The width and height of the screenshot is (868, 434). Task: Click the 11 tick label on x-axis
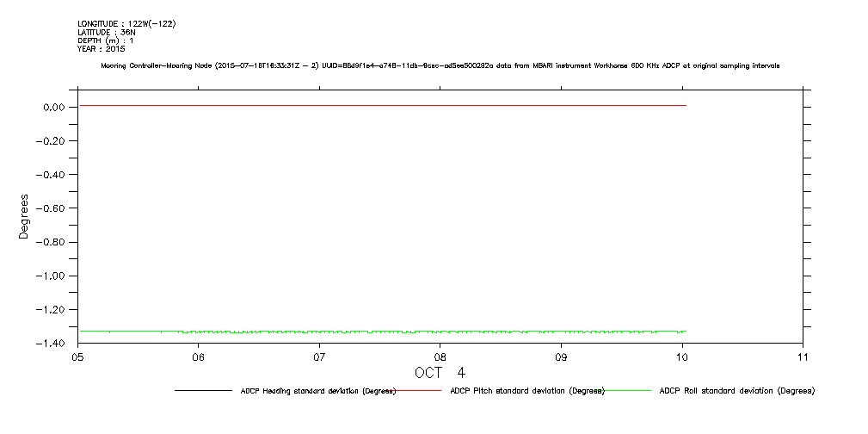[x=802, y=356]
